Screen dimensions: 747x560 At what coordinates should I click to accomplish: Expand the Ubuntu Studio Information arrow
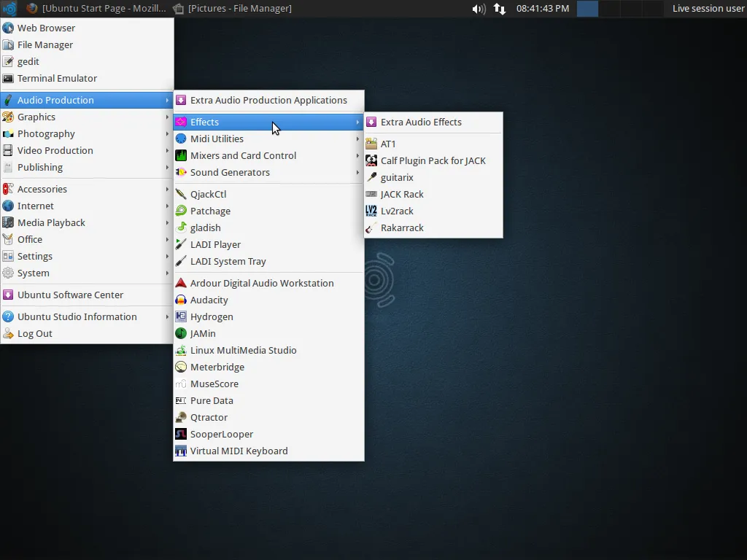click(167, 316)
